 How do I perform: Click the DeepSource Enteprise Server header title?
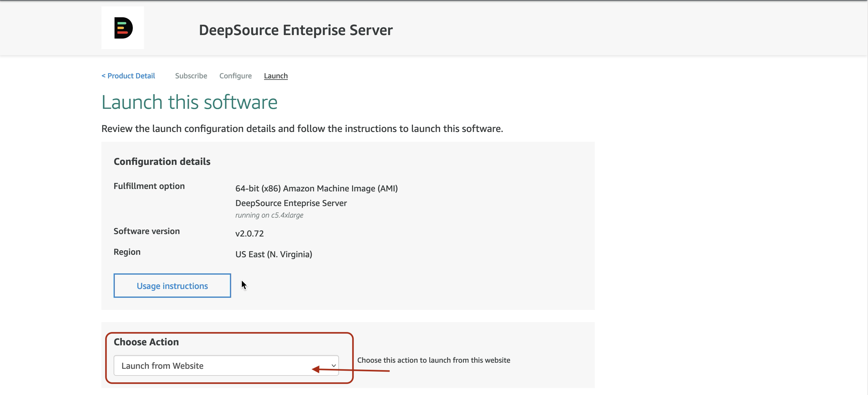(295, 30)
